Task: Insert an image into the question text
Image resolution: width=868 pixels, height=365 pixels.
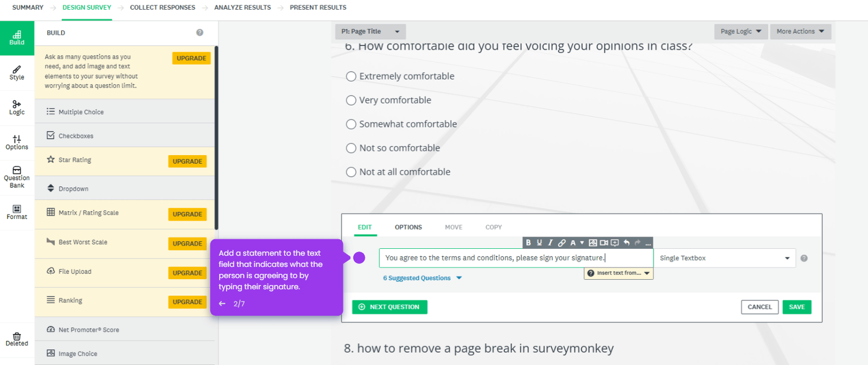Action: point(592,243)
